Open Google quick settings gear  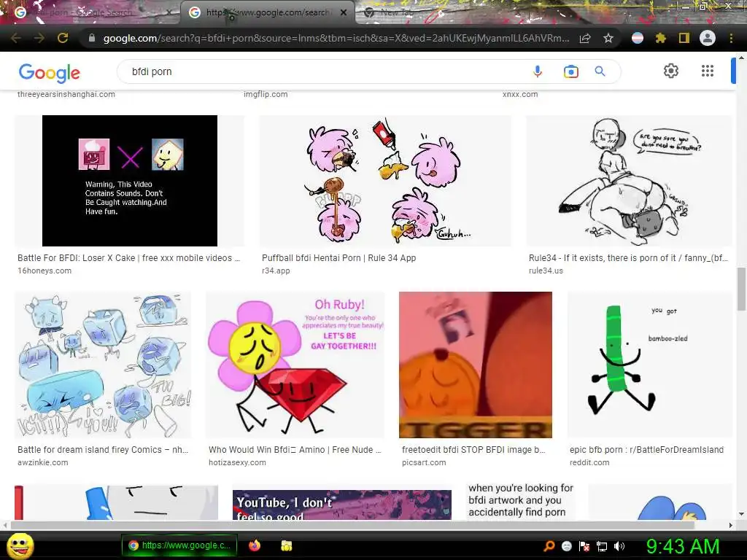tap(671, 71)
